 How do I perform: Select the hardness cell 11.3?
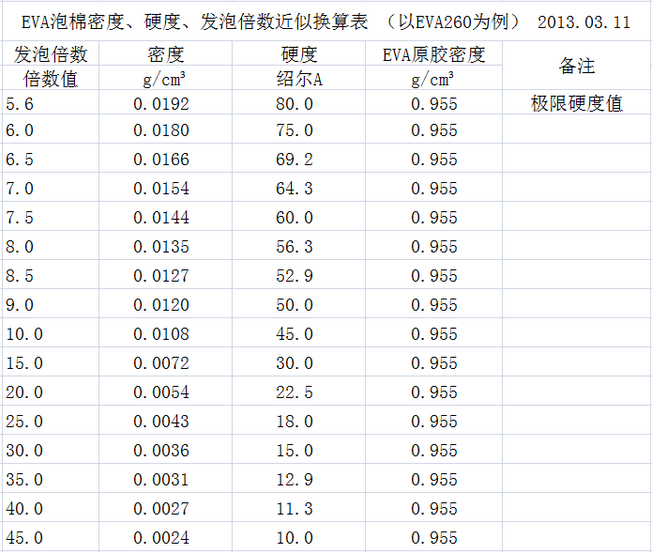[299, 509]
